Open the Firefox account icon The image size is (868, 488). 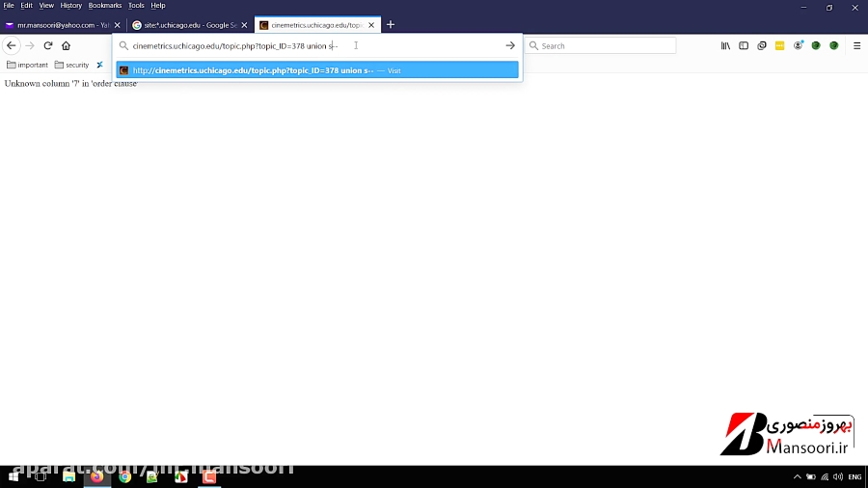pyautogui.click(x=798, y=46)
